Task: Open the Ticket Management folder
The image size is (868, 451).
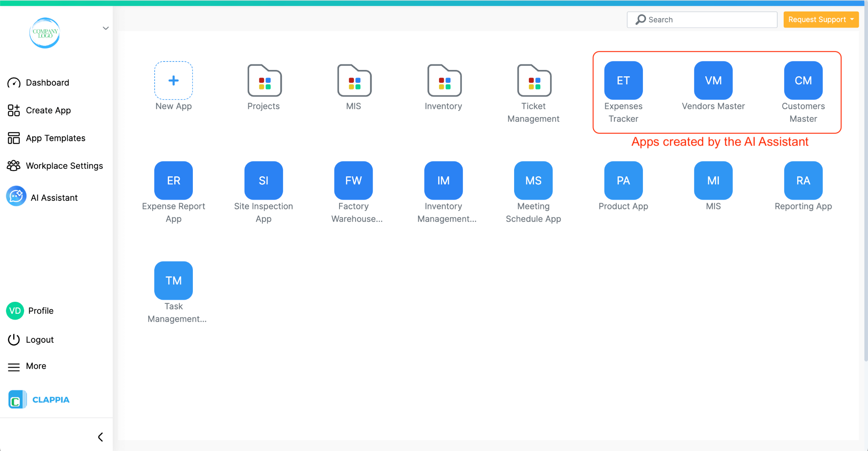Action: pos(534,81)
